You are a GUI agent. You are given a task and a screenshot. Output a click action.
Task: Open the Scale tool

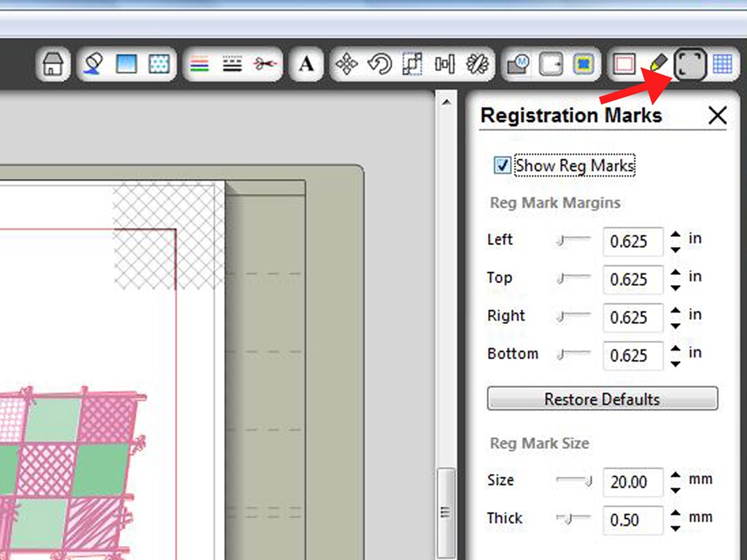pyautogui.click(x=413, y=63)
